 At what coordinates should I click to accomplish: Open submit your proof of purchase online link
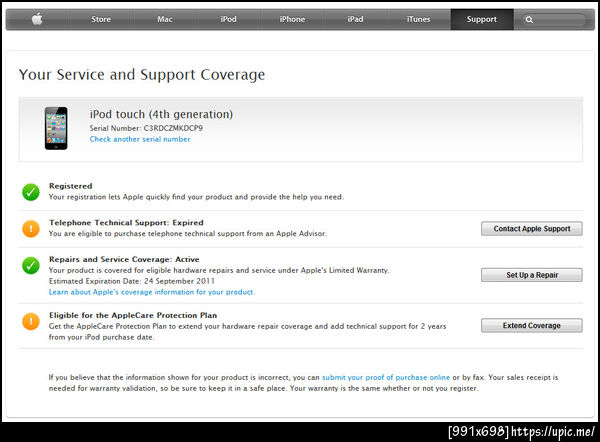[386, 377]
